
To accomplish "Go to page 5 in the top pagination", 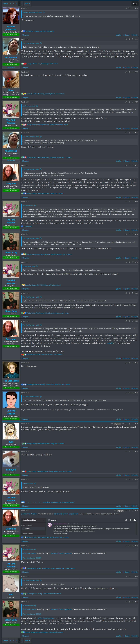I will tap(22, 3).
